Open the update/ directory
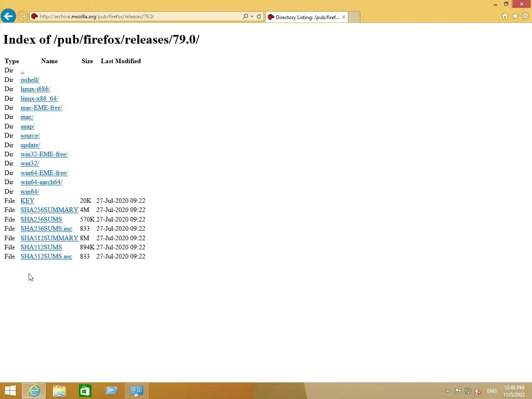 (30, 145)
